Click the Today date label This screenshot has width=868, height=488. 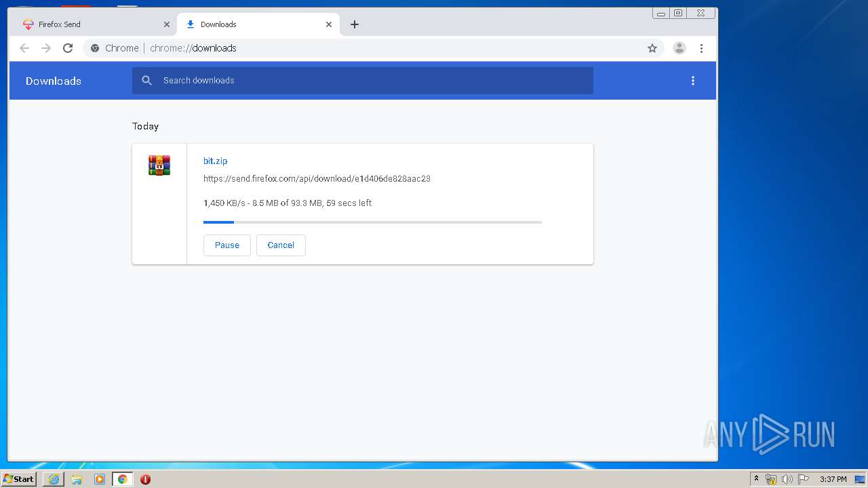point(145,126)
